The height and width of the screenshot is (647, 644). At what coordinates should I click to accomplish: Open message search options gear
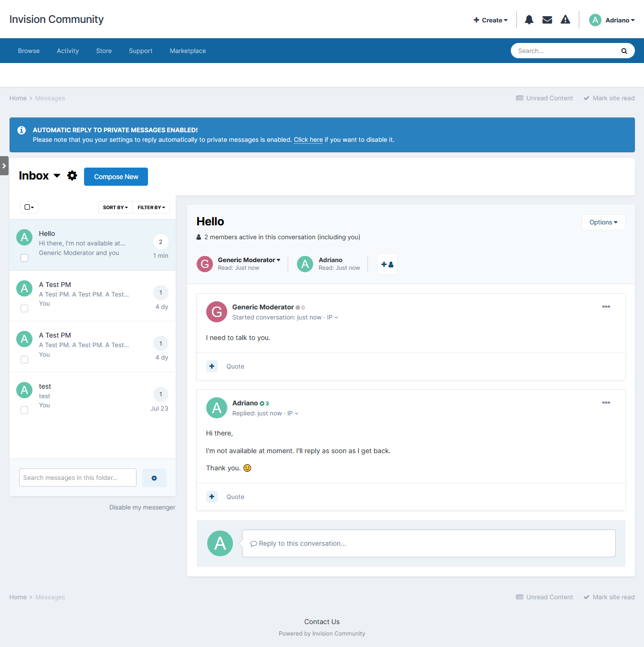click(x=154, y=478)
